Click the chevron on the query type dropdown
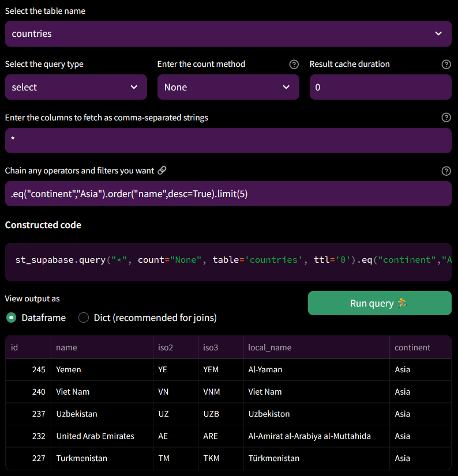Screen dimensions: 458x476 (x=133, y=87)
